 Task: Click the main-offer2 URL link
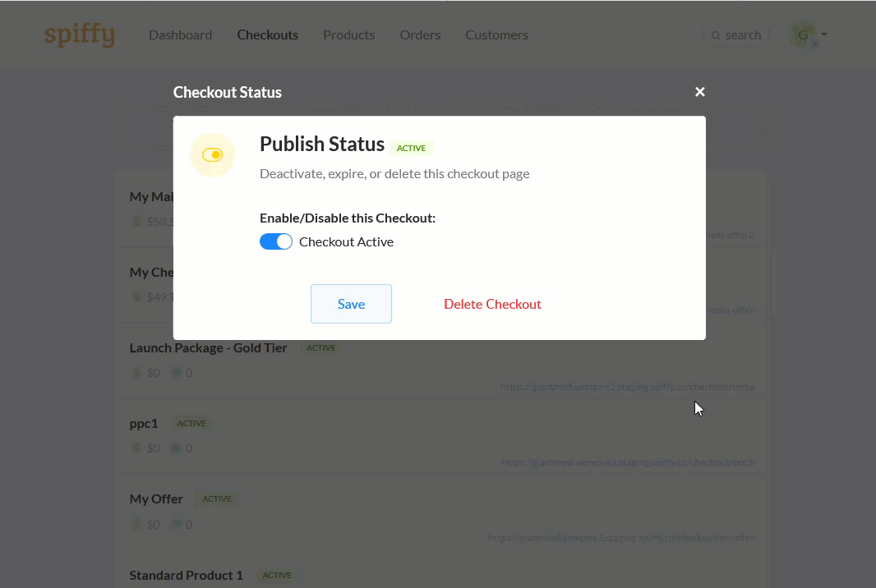[x=730, y=235]
